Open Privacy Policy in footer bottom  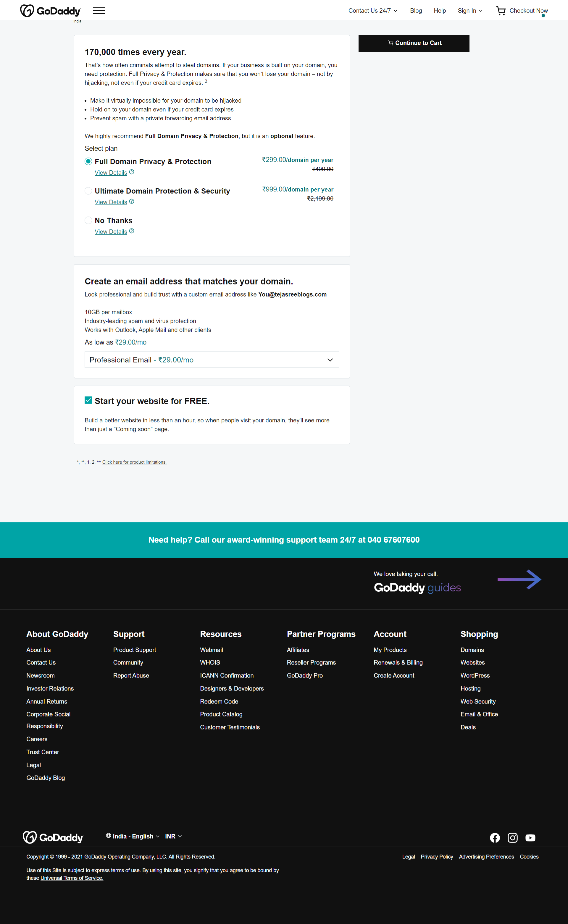pyautogui.click(x=437, y=856)
